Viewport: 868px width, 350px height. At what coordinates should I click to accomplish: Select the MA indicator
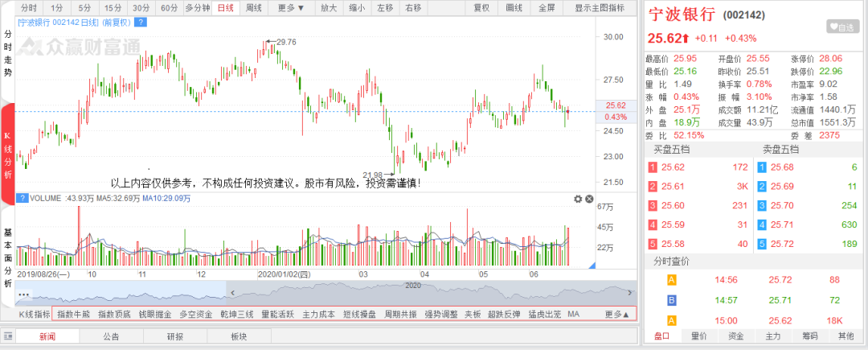(574, 315)
